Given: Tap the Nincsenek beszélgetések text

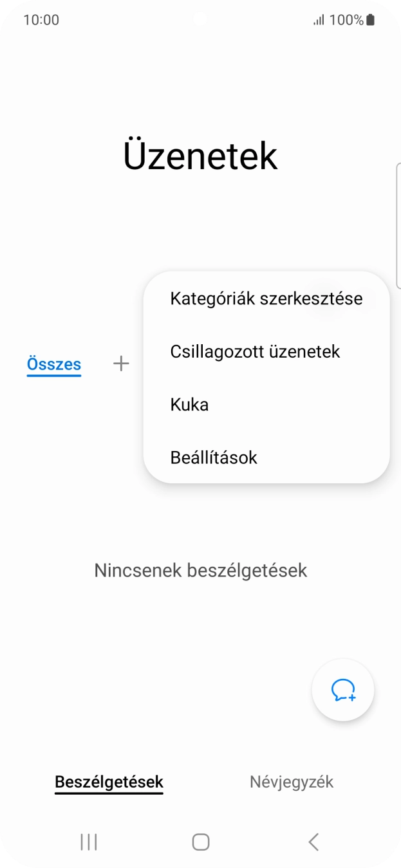Looking at the screenshot, I should pyautogui.click(x=200, y=570).
